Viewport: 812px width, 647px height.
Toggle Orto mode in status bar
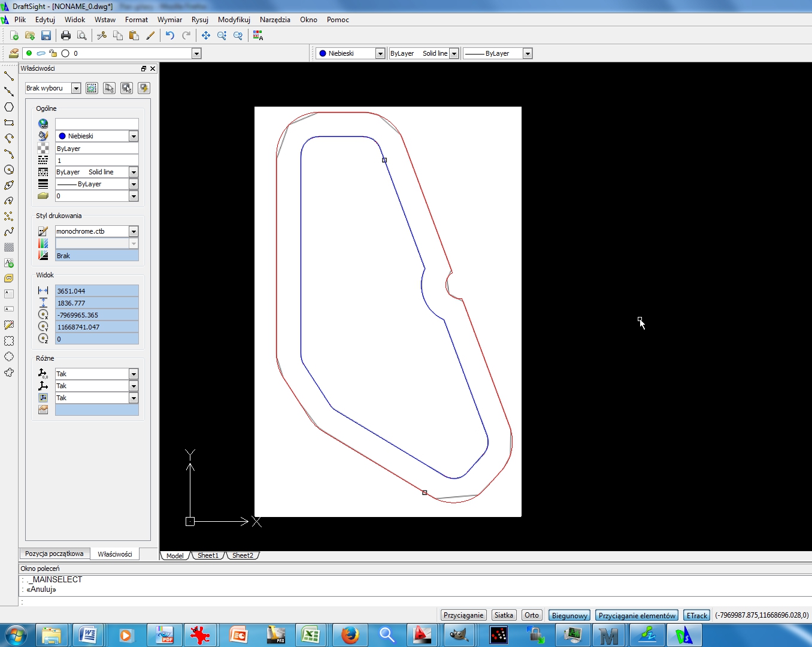click(532, 615)
